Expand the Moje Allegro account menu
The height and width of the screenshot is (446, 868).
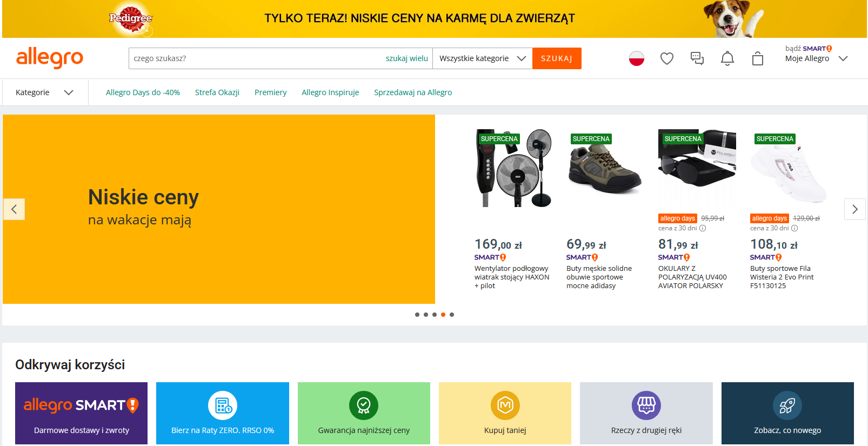[817, 58]
